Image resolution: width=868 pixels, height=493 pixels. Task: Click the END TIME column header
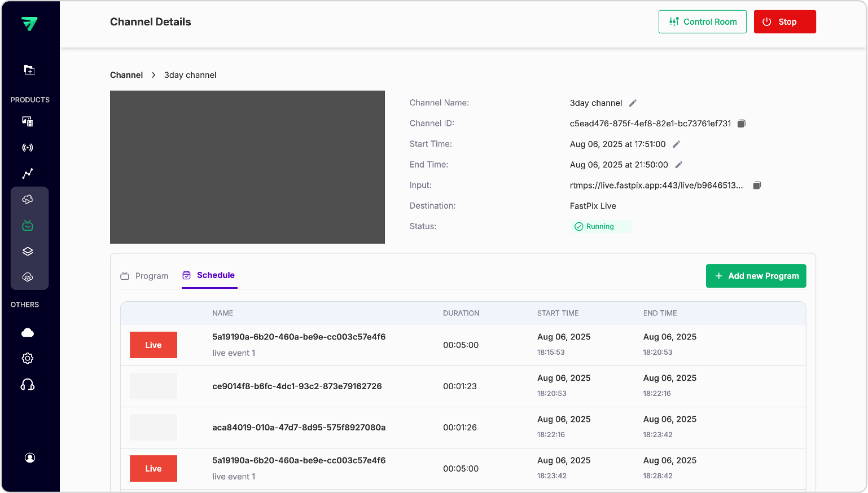(660, 313)
